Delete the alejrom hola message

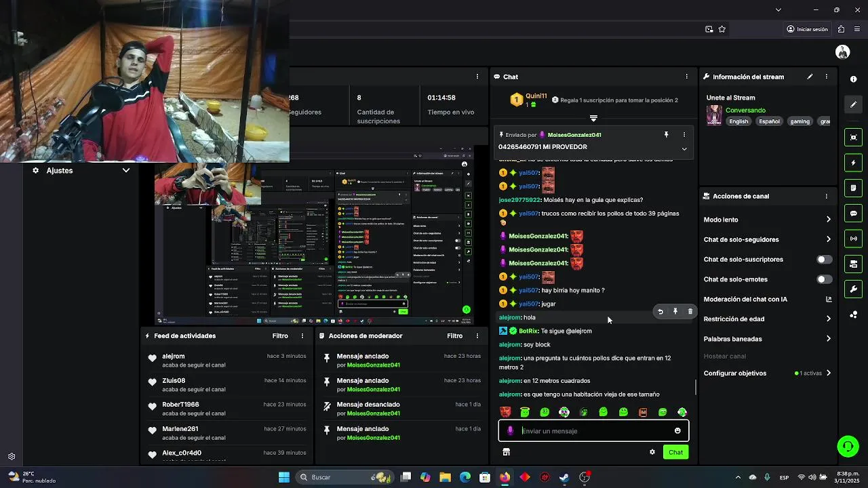click(690, 312)
